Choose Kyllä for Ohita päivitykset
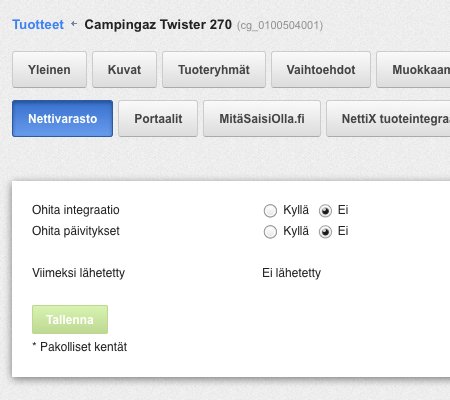Screen dimensions: 450x400 270,232
